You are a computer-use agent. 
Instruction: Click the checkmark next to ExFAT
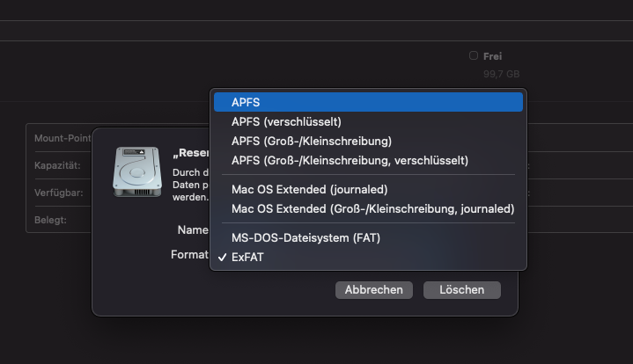[x=221, y=257]
